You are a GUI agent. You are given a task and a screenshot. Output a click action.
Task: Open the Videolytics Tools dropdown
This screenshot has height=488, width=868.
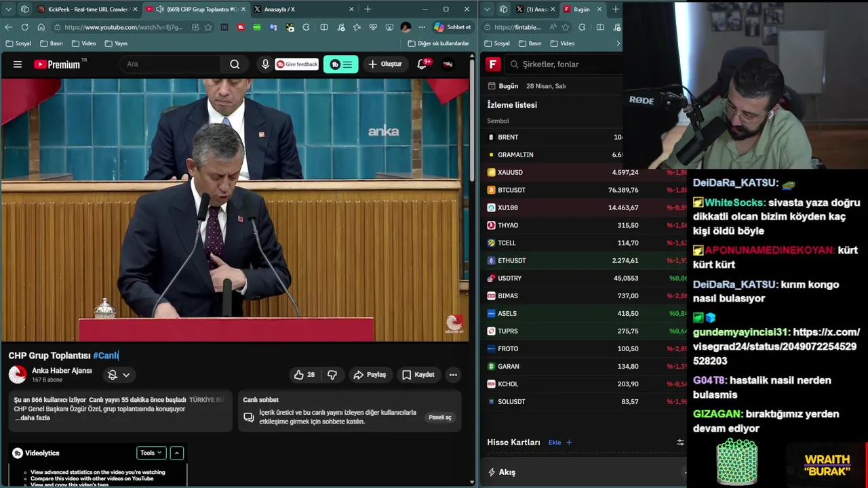pos(151,453)
